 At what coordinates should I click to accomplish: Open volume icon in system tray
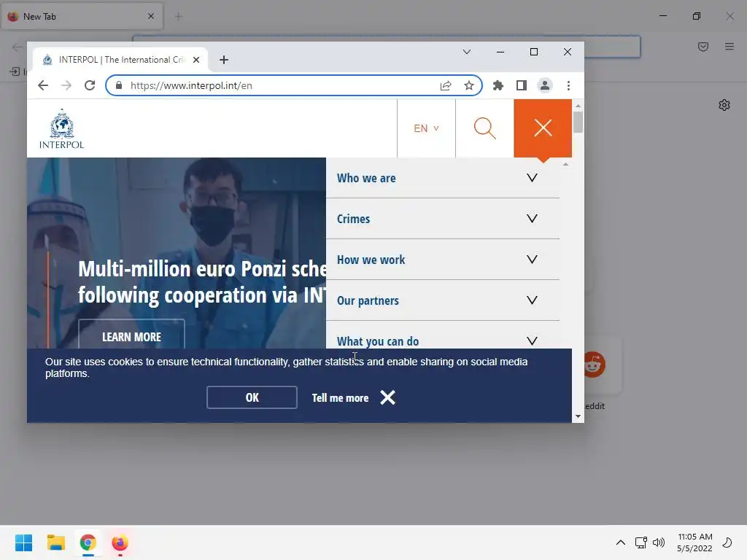(x=659, y=542)
